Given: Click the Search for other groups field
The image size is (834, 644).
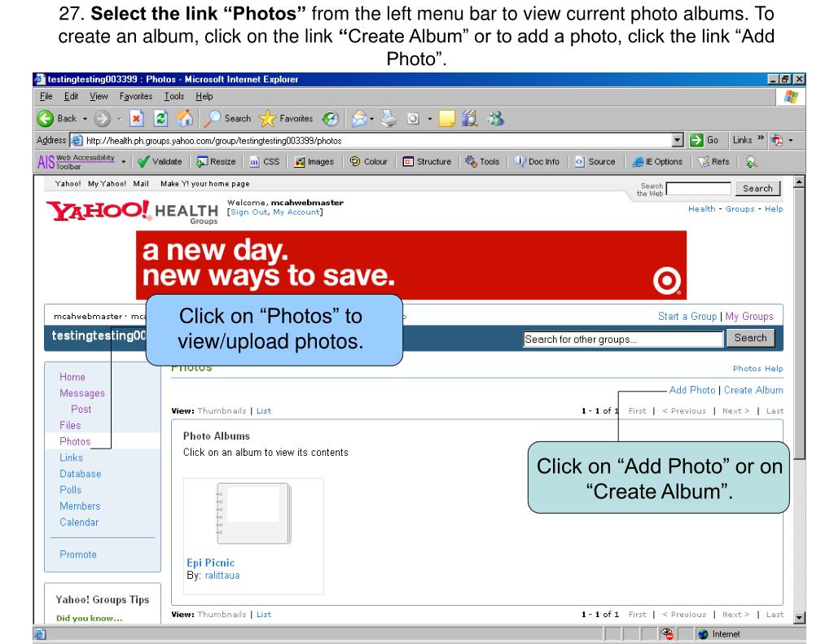Looking at the screenshot, I should click(623, 339).
